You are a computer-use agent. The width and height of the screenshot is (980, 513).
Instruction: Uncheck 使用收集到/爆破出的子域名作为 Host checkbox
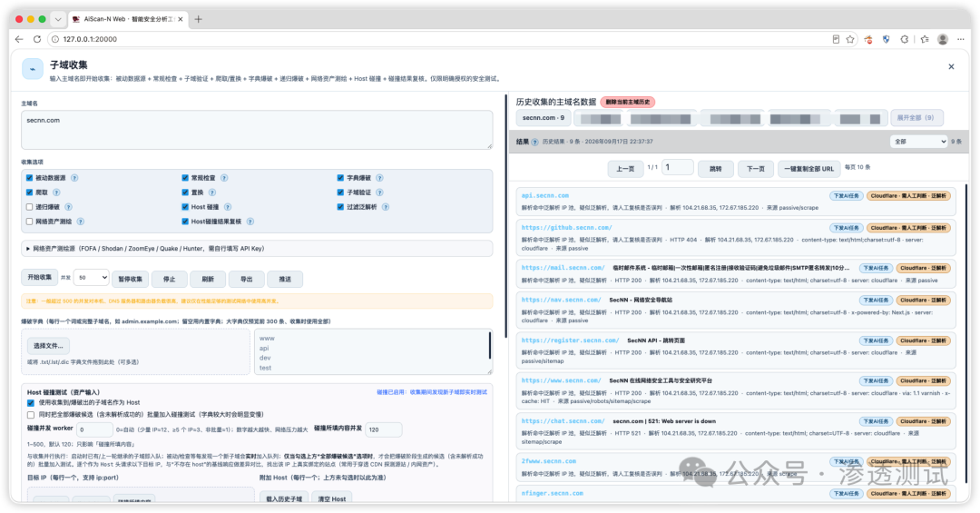(x=31, y=403)
